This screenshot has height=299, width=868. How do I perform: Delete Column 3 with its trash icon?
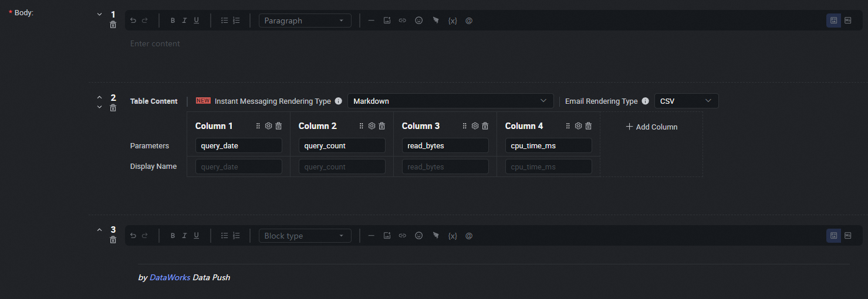485,126
